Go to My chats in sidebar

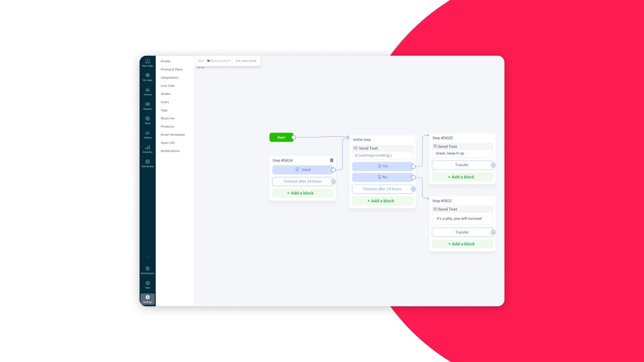pyautogui.click(x=147, y=75)
